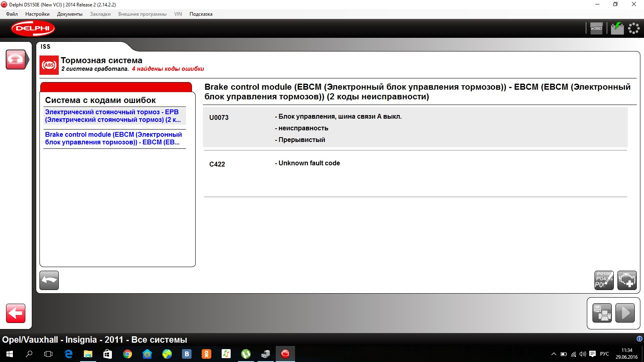The image size is (644, 362).
Task: Open the Внешние программы menu
Action: pyautogui.click(x=142, y=14)
